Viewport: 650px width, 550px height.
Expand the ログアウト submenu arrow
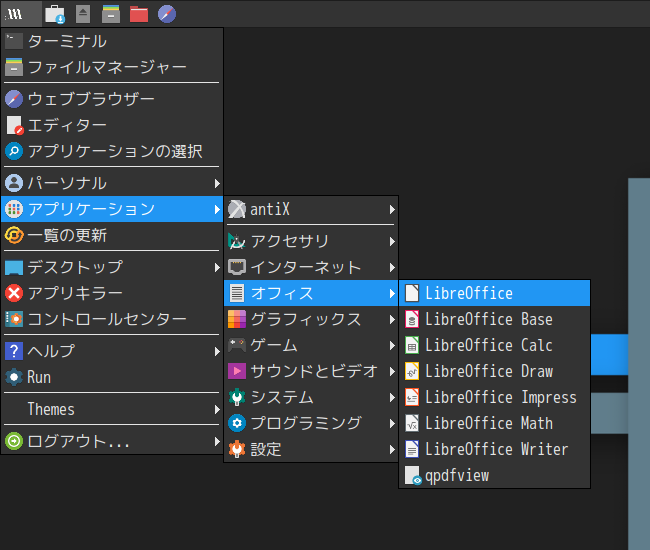coord(217,441)
